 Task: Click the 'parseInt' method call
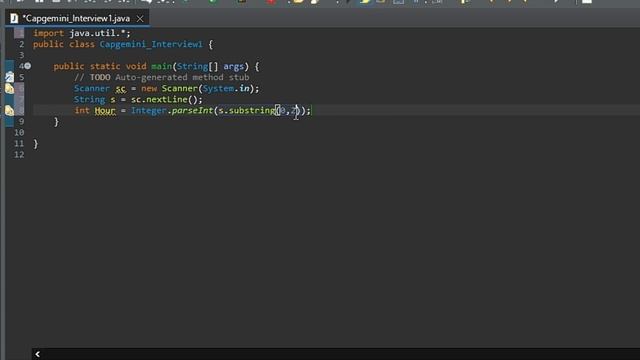[x=192, y=110]
